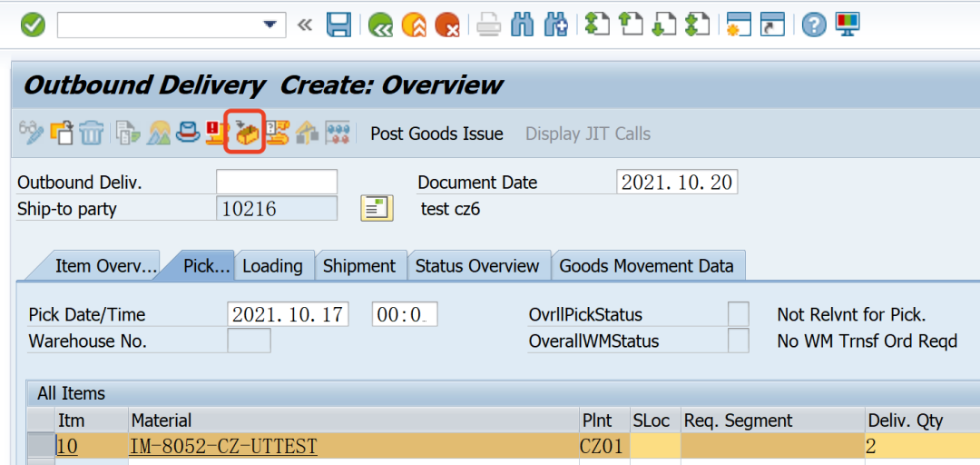
Task: Click the orange batch determination icon
Action: (x=279, y=133)
